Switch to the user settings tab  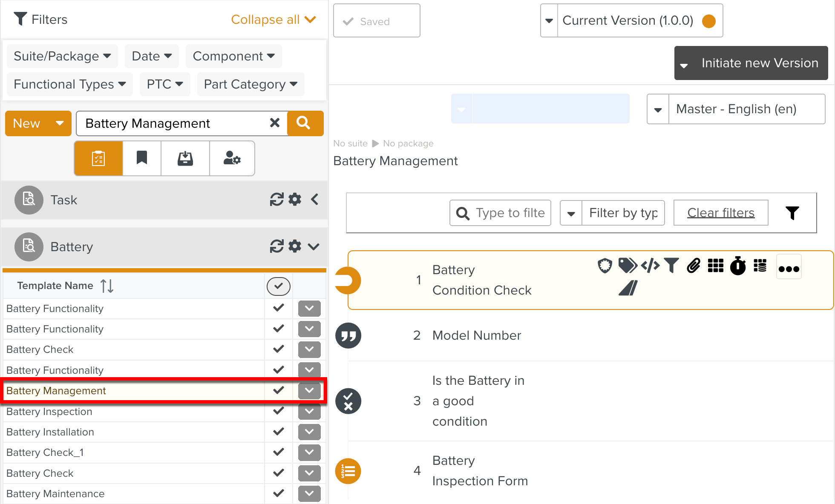coord(232,158)
